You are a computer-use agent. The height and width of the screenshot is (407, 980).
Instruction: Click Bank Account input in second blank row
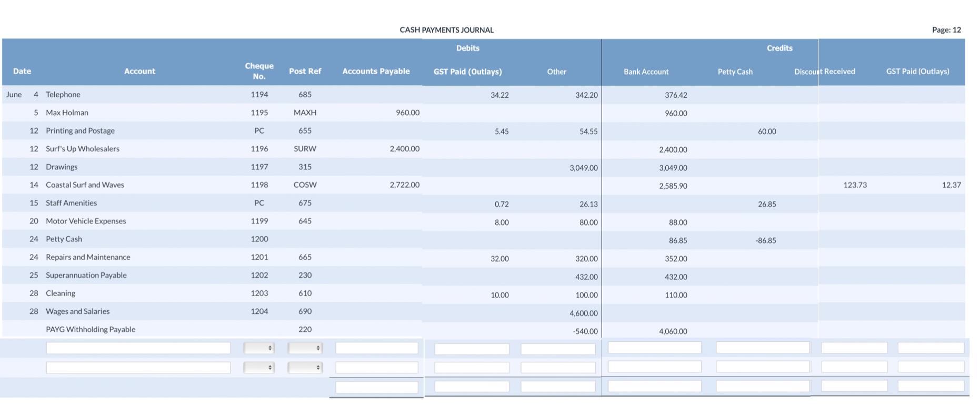pos(655,367)
